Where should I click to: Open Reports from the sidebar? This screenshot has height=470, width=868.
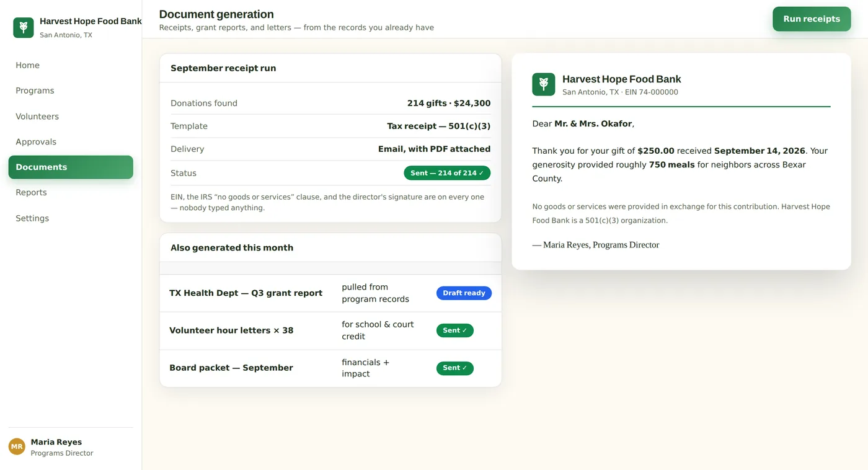click(x=71, y=193)
